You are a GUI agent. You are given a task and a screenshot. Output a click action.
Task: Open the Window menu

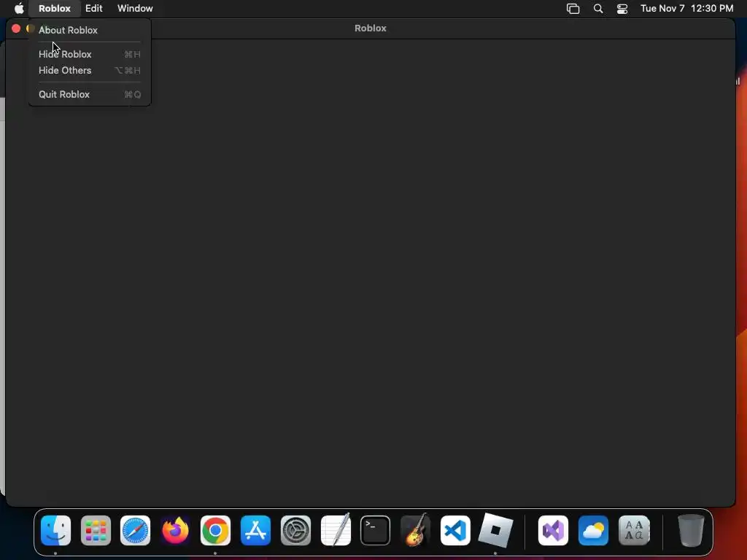135,8
